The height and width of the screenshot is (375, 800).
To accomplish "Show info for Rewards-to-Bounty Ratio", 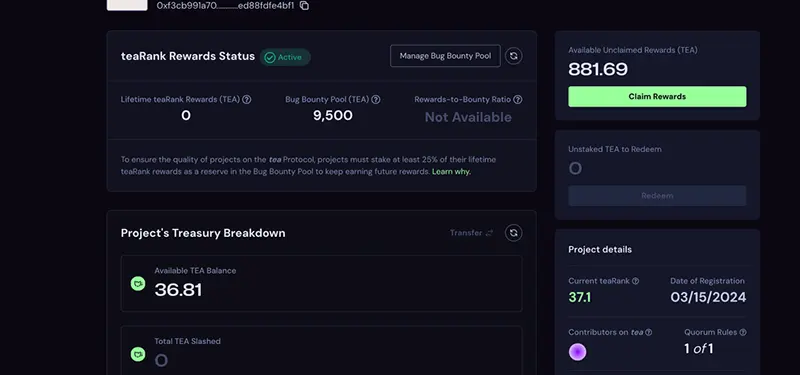I will (x=517, y=99).
